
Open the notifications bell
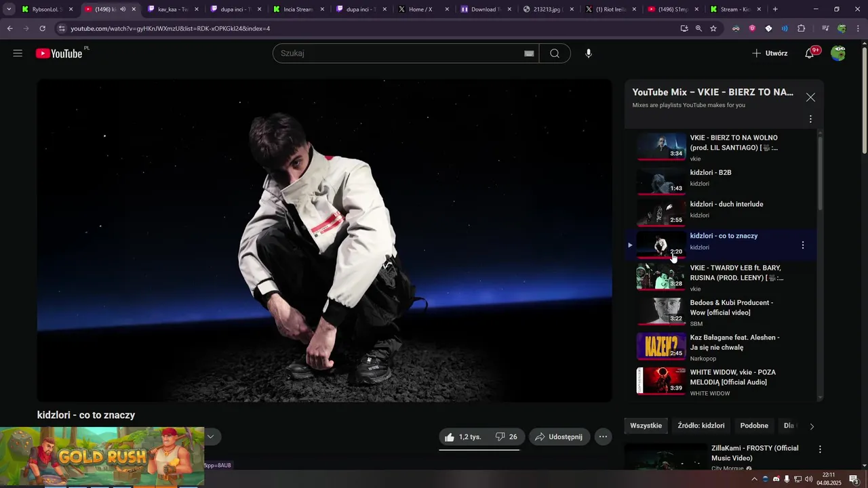[810, 54]
